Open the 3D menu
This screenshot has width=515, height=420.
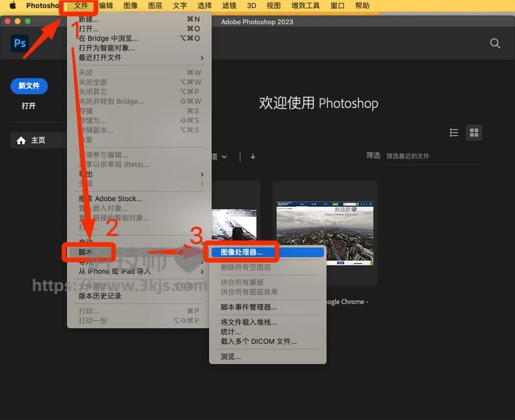pos(252,6)
